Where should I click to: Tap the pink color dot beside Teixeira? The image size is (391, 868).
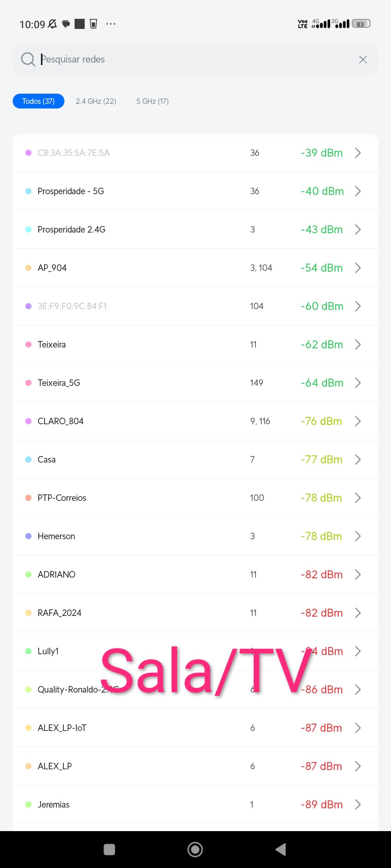(x=28, y=344)
